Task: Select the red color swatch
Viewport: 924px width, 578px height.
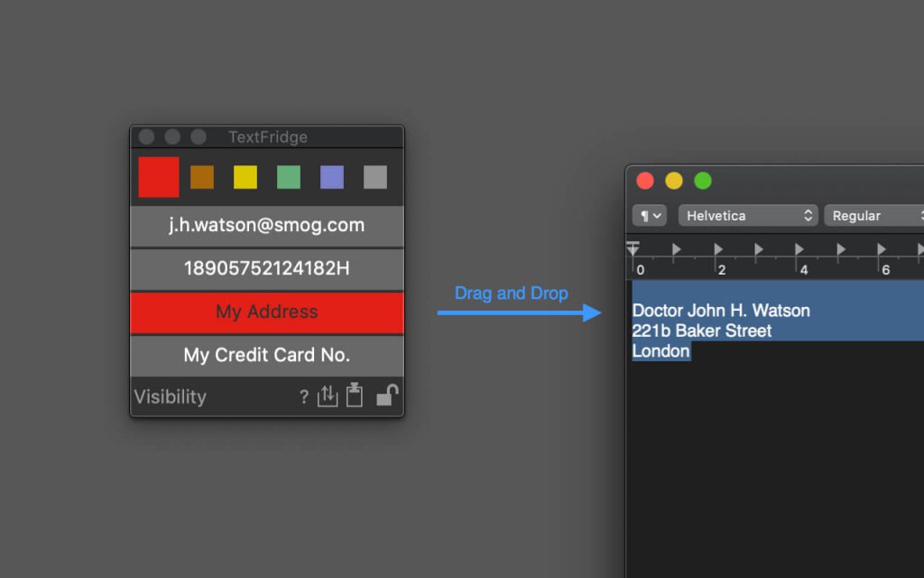Action: pos(158,177)
